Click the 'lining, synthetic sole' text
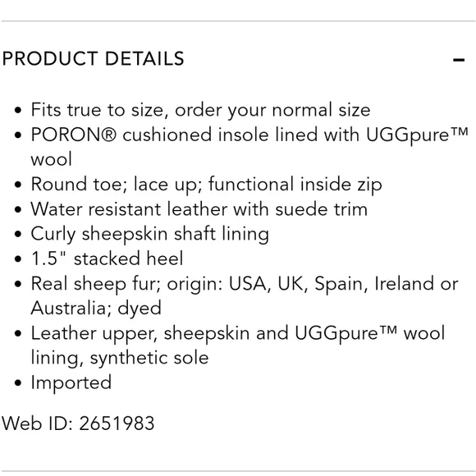This screenshot has height=476, width=476. [120, 358]
